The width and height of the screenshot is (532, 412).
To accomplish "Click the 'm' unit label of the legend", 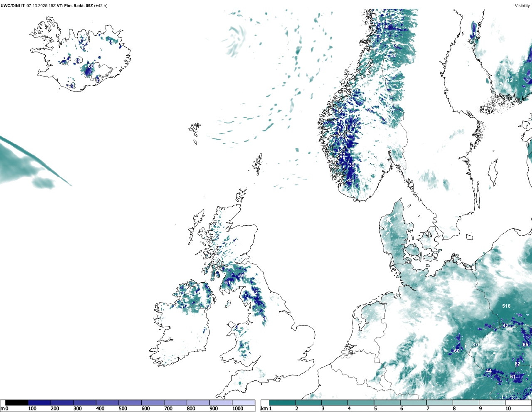I will (x=2, y=409).
